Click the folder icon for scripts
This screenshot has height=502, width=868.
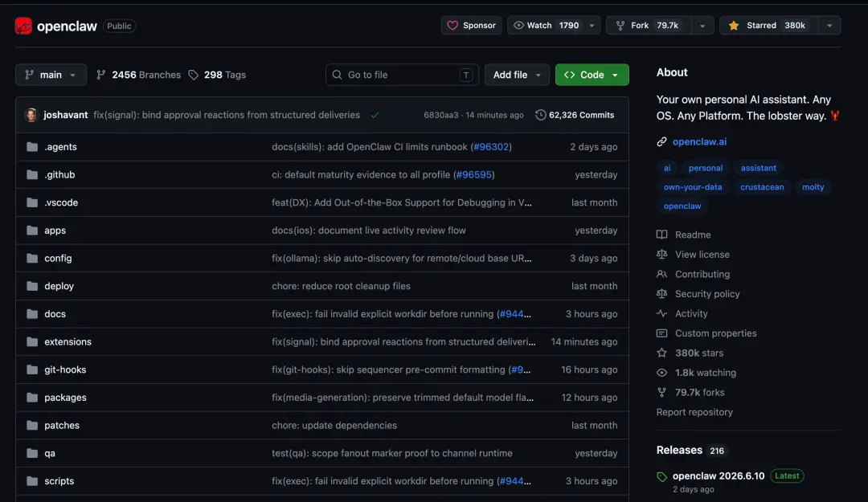[x=32, y=481]
